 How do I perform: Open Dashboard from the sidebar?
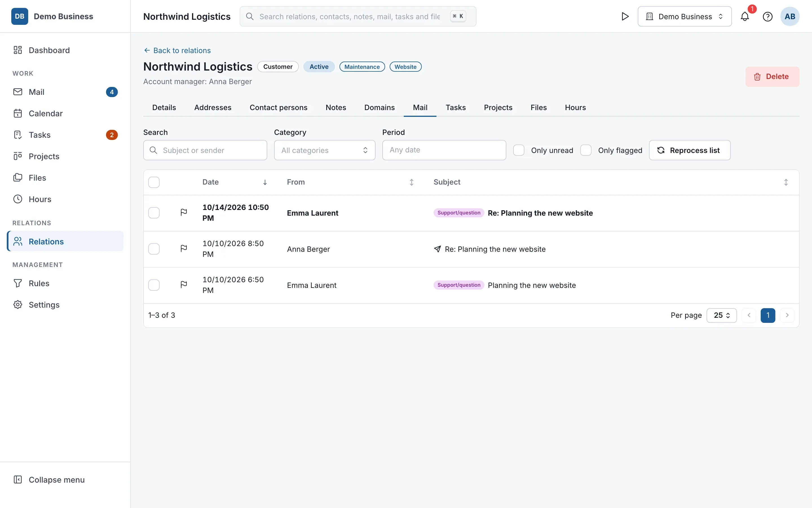click(x=65, y=50)
